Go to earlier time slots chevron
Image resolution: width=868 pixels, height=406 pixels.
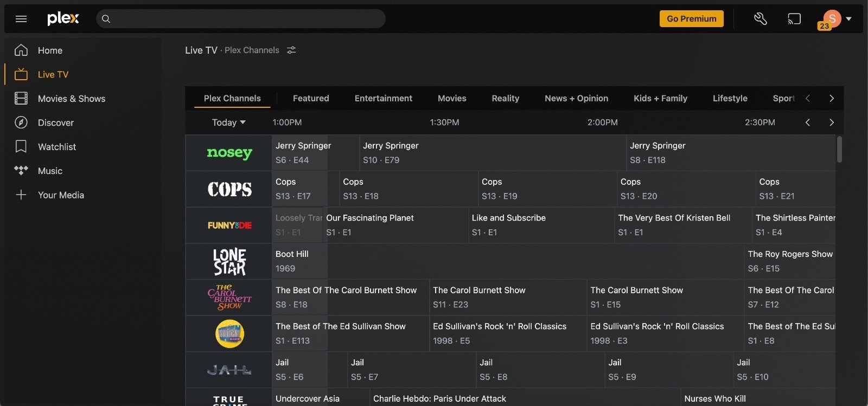point(808,123)
